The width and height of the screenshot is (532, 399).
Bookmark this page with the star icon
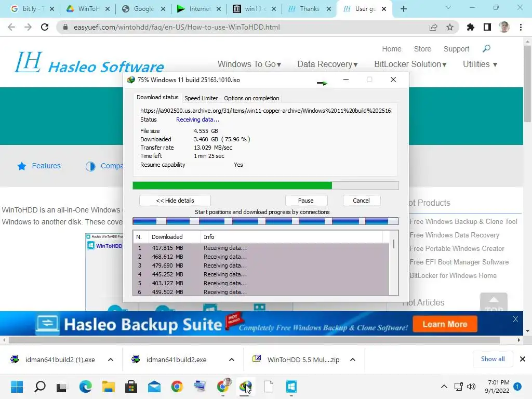(x=450, y=27)
